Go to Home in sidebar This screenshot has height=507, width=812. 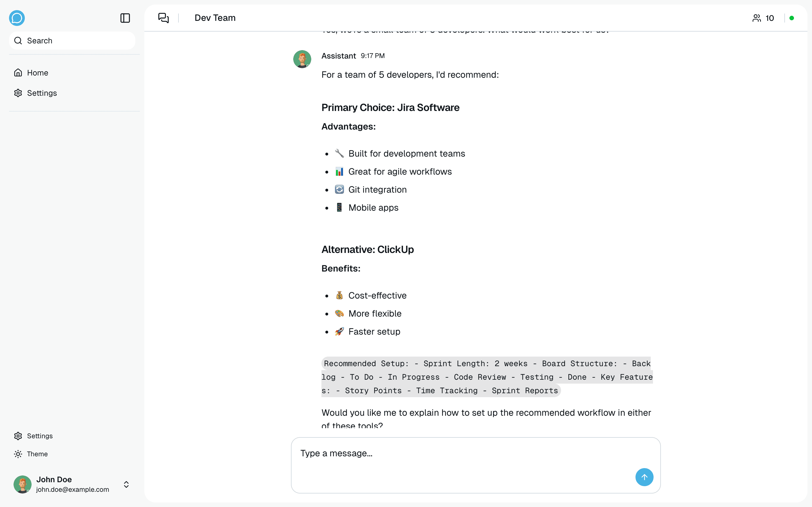[x=37, y=73]
